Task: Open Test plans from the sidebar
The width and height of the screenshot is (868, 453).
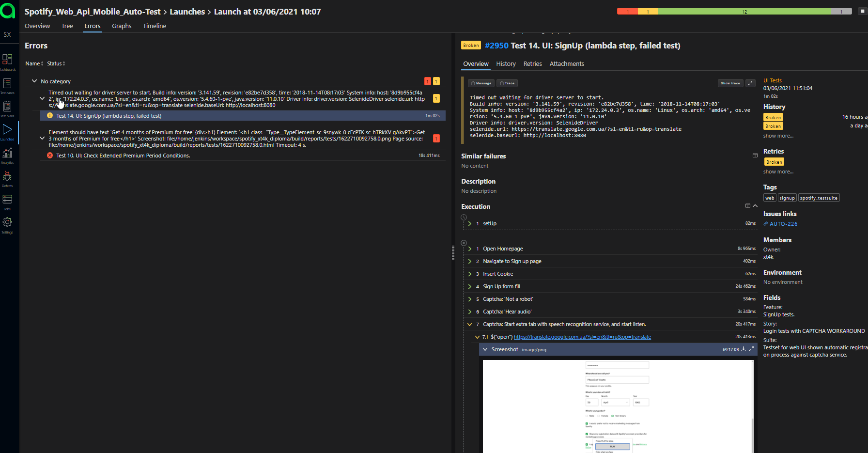Action: [x=7, y=107]
